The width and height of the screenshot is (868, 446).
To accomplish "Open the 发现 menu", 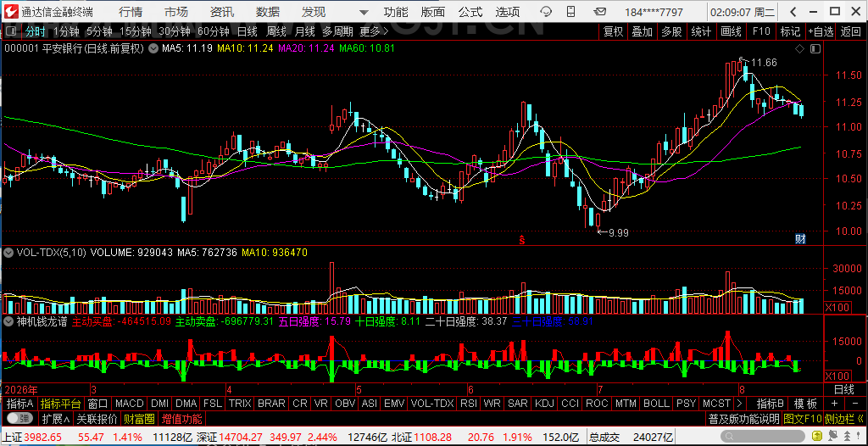I will (314, 12).
